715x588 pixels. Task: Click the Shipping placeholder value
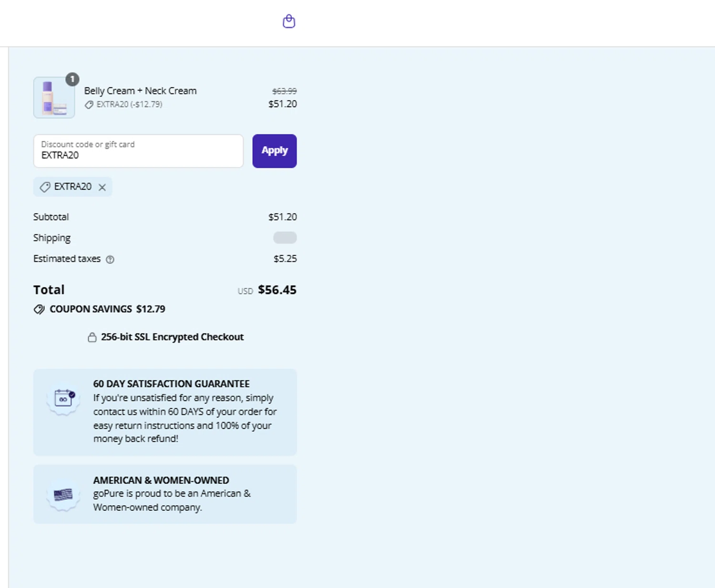(285, 238)
